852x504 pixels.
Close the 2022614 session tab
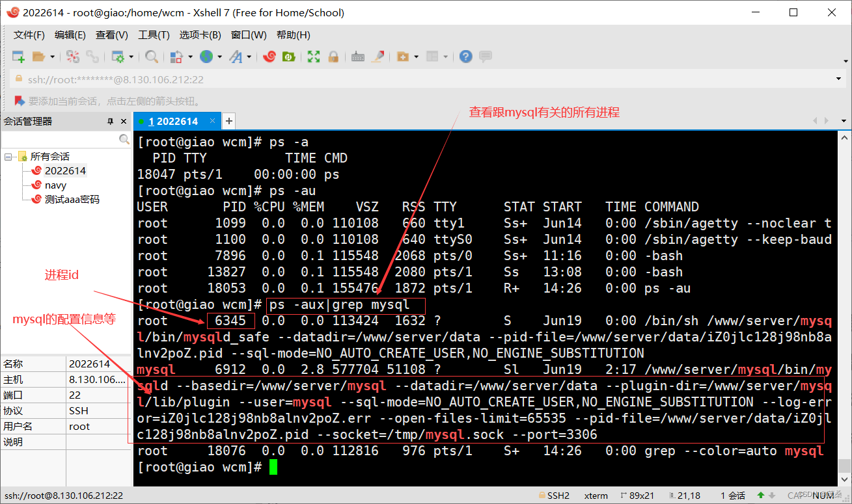[x=212, y=121]
